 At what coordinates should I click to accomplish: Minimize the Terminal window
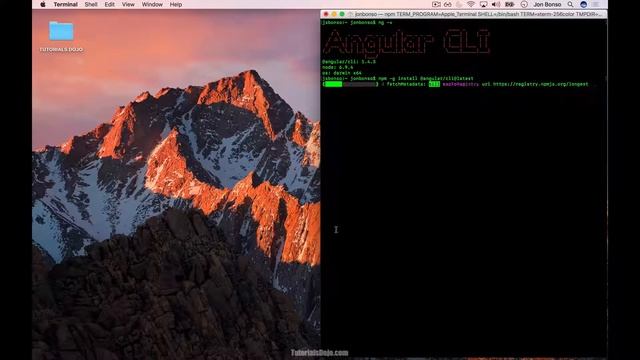(x=334, y=14)
